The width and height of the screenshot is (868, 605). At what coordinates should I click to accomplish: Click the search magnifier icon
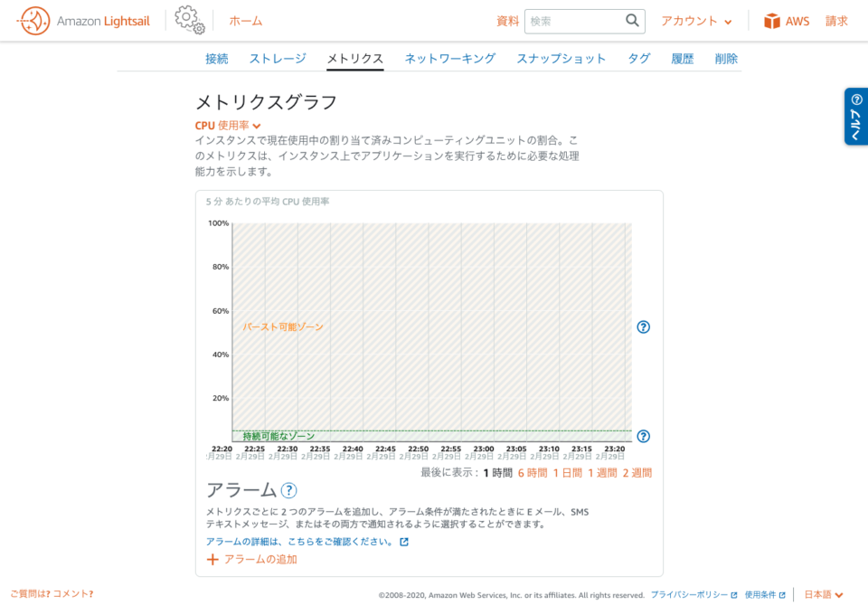click(x=632, y=21)
